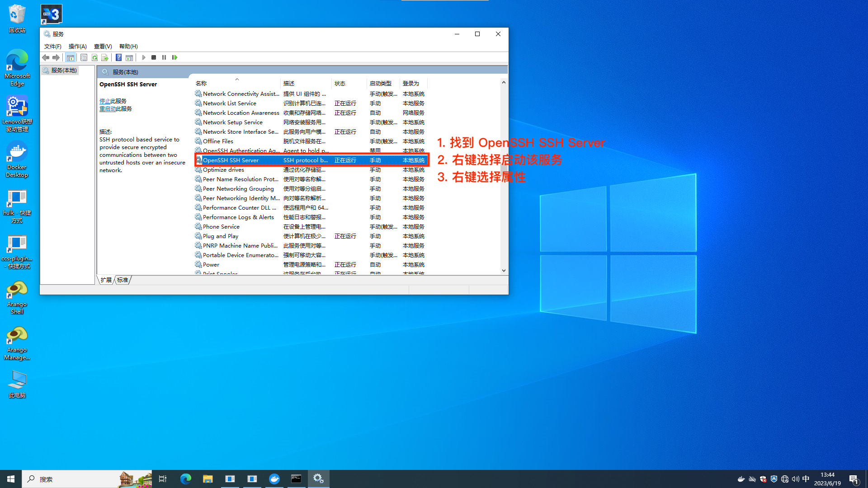
Task: Select the Performance Counter DLL row
Action: click(311, 208)
